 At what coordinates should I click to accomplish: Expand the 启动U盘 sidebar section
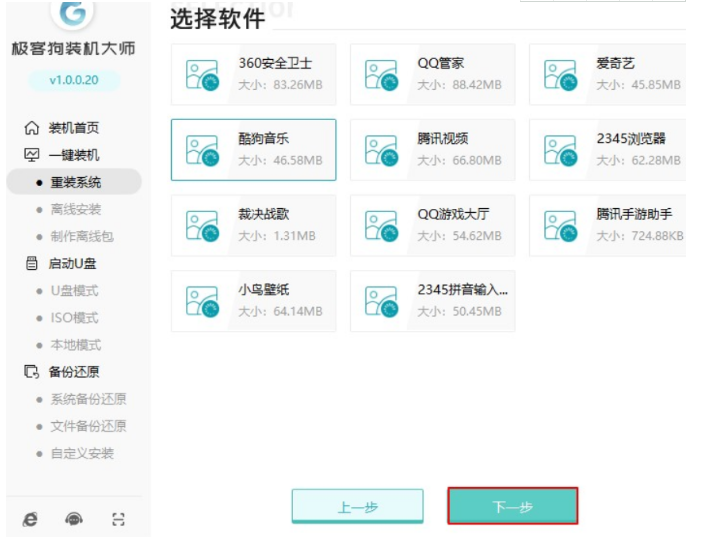(x=72, y=264)
